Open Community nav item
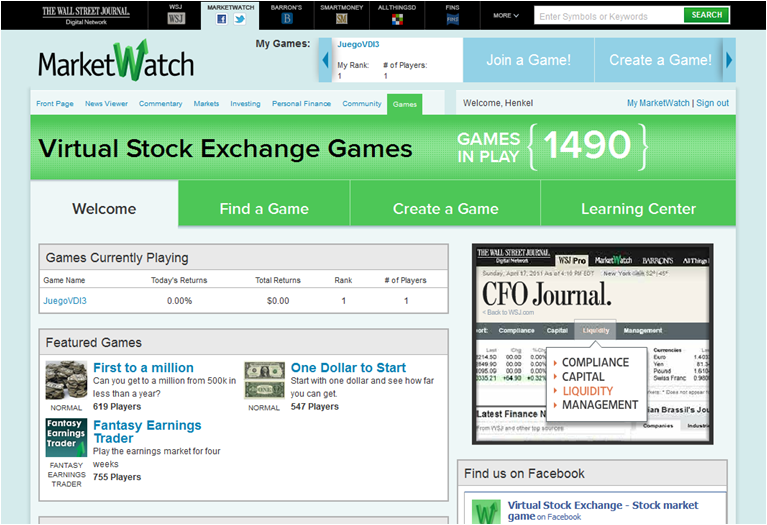Screen dimensions: 767x525 362,104
